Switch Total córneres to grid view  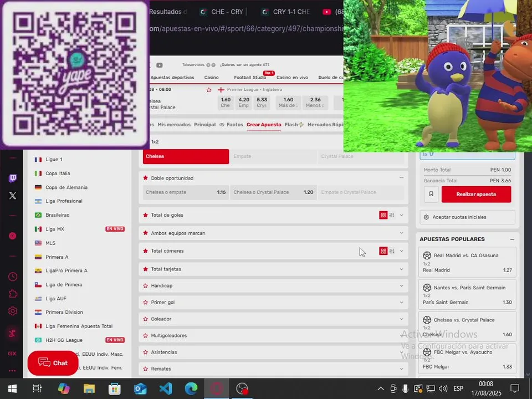(383, 251)
